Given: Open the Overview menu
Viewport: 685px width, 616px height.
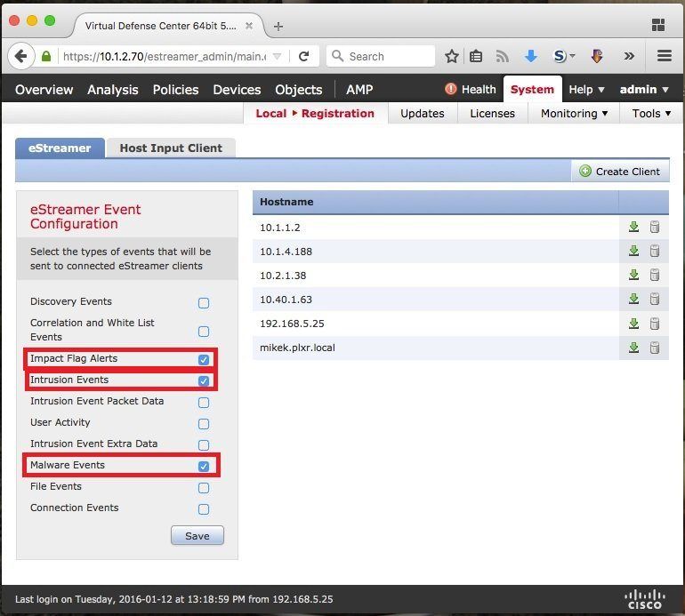Looking at the screenshot, I should (44, 90).
